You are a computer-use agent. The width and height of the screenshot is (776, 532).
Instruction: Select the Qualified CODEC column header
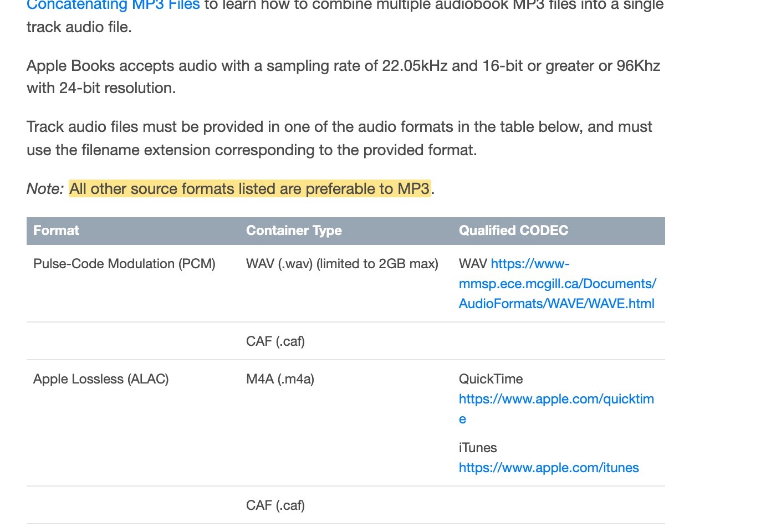pos(513,231)
